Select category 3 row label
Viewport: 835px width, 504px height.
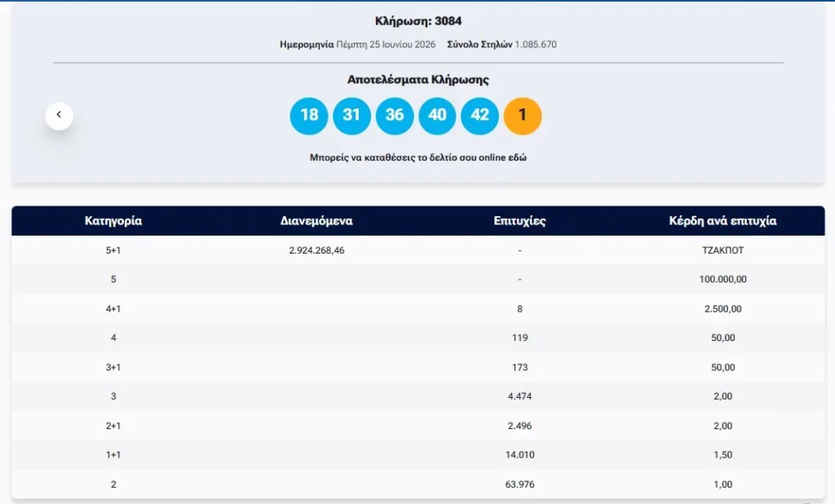(x=113, y=396)
